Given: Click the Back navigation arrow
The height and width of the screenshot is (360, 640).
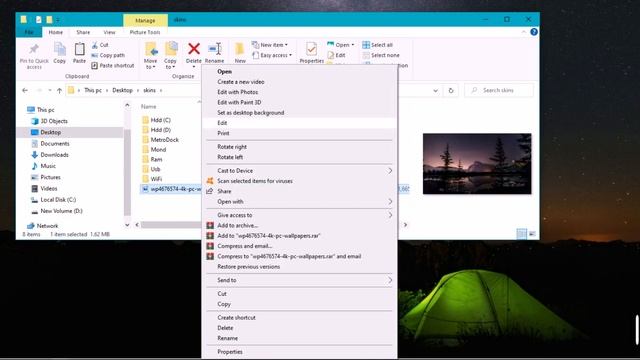Looking at the screenshot, I should tap(25, 90).
